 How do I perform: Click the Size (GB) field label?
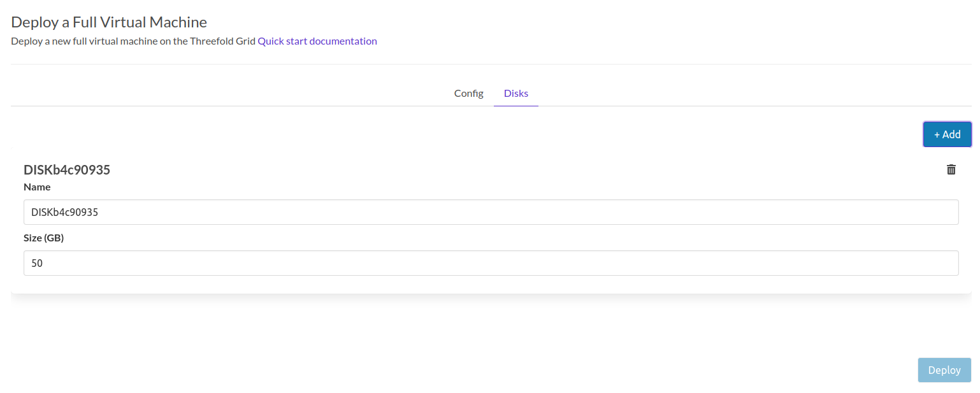click(x=44, y=238)
